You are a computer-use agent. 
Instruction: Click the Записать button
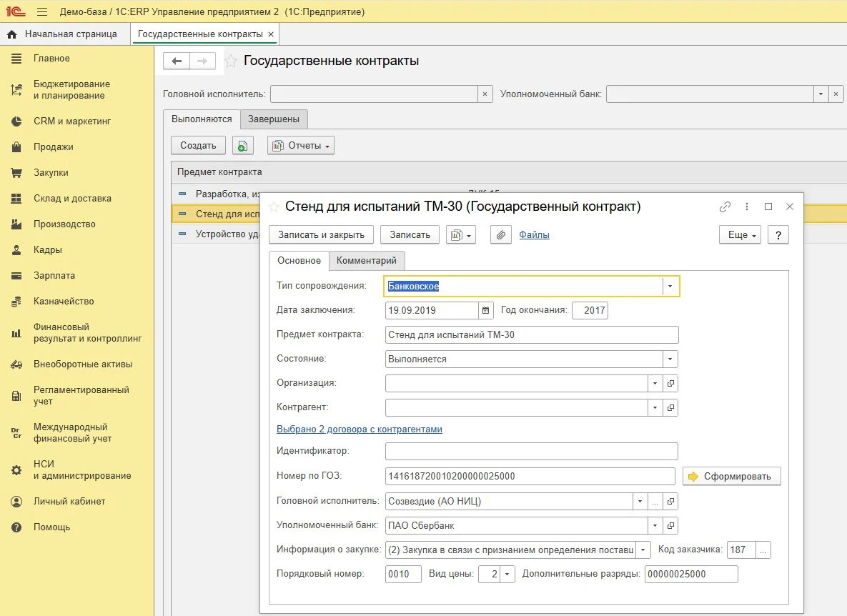coord(410,235)
